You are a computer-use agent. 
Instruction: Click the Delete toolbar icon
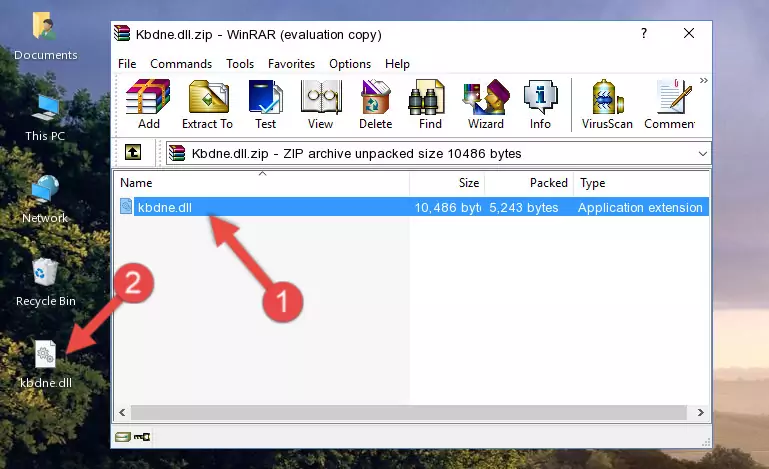click(x=376, y=104)
